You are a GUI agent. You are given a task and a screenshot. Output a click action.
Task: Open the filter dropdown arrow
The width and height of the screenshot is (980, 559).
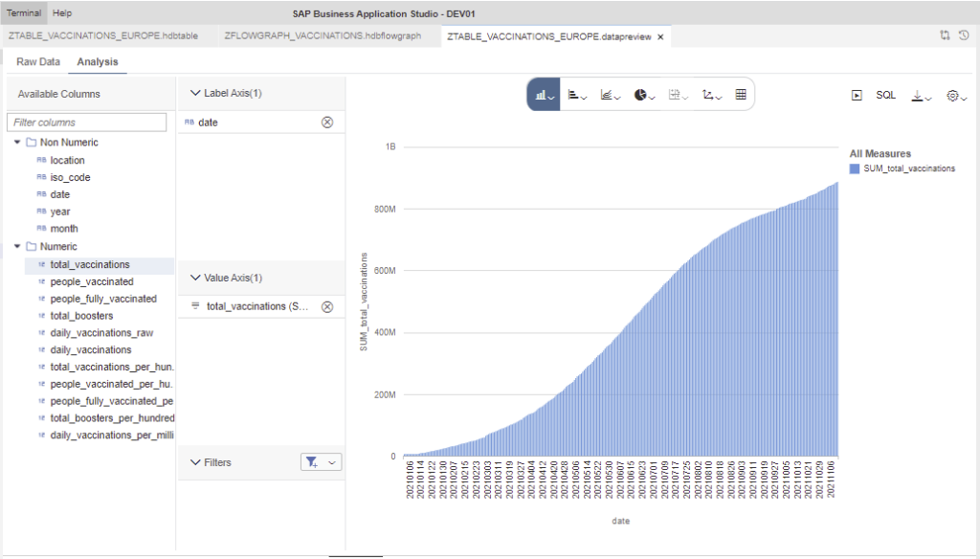(332, 462)
